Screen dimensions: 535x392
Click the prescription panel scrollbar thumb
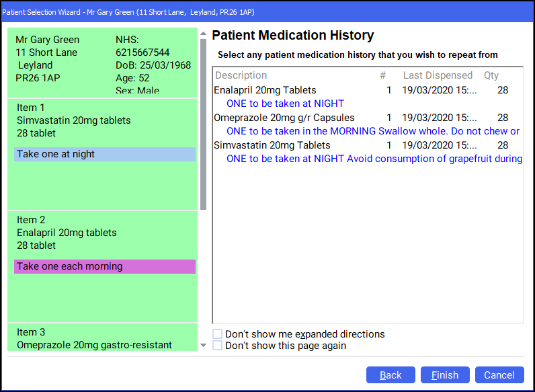click(x=204, y=121)
